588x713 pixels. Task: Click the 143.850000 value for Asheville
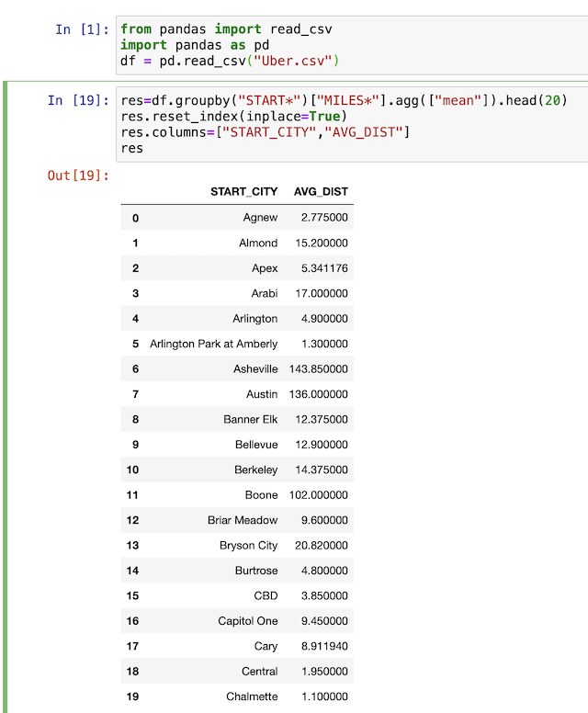(318, 368)
